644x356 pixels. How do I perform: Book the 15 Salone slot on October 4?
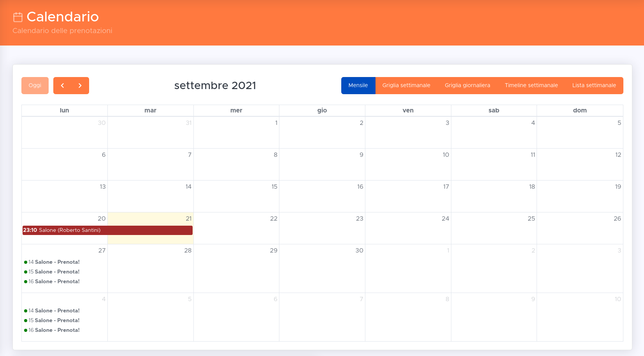[54, 321]
